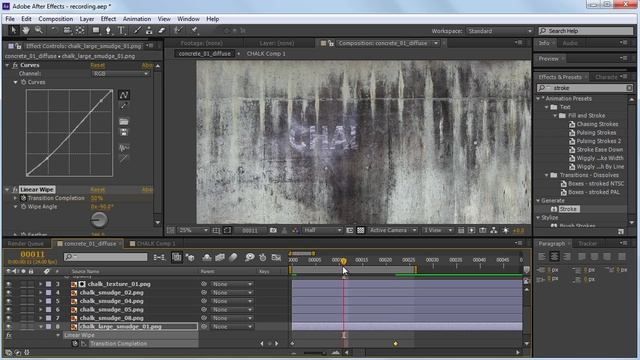Image resolution: width=640 pixels, height=360 pixels.
Task: Open composition mini-flowchart in timeline
Action: [159, 257]
